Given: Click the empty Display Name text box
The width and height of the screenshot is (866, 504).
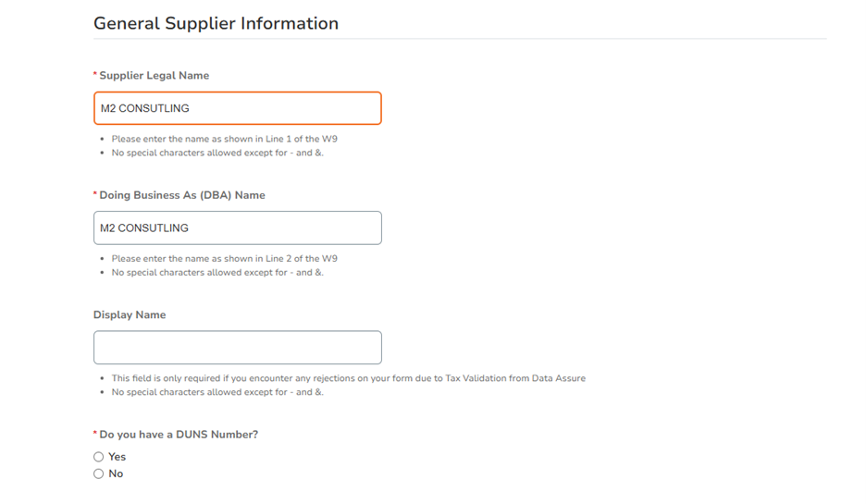Looking at the screenshot, I should (x=237, y=348).
